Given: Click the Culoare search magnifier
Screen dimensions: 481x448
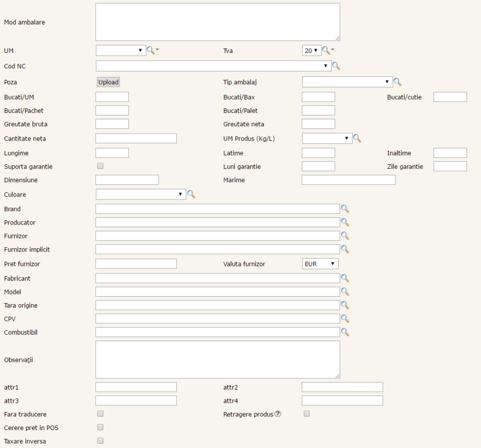Looking at the screenshot, I should click(x=191, y=194).
